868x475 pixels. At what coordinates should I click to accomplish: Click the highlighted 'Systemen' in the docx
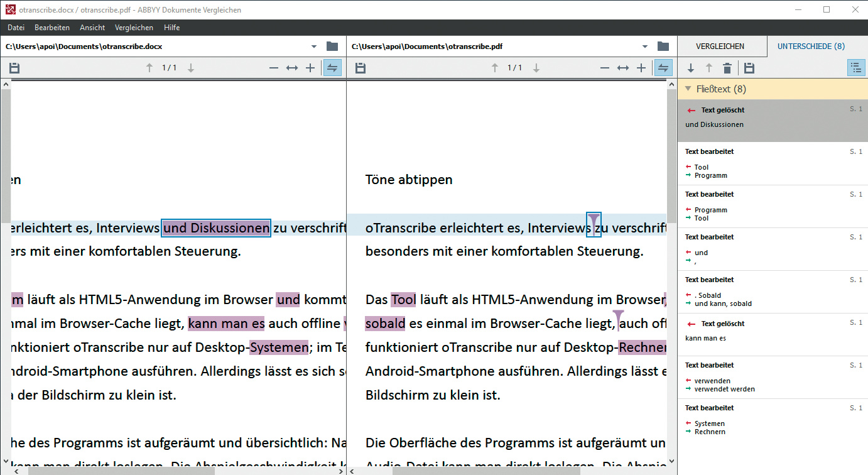click(x=279, y=347)
